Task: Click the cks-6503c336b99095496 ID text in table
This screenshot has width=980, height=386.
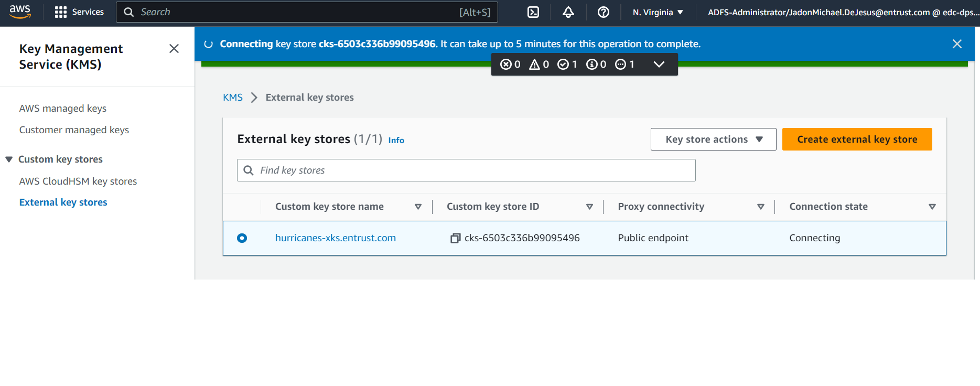Action: [x=522, y=238]
